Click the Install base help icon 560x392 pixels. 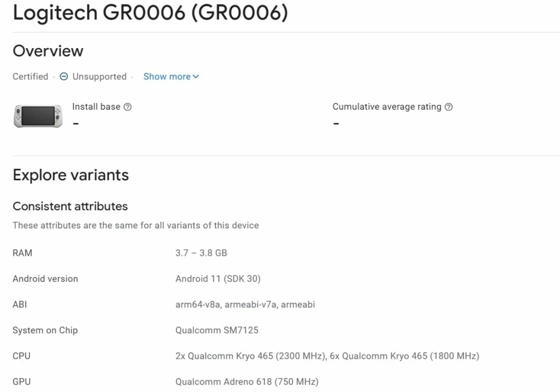(128, 107)
